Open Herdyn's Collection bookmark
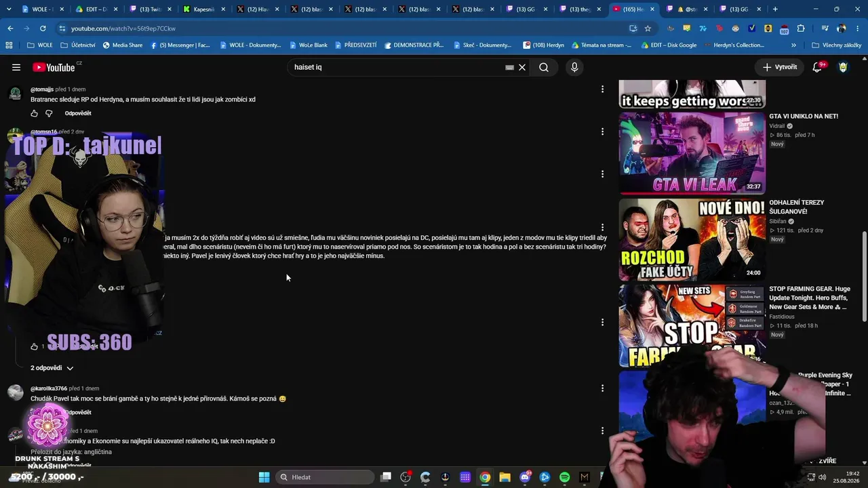This screenshot has height=488, width=868. point(734,45)
